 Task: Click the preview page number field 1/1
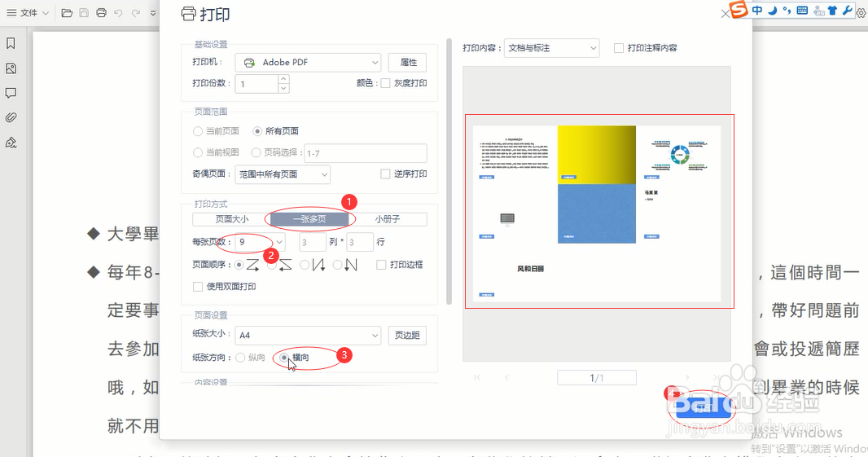coord(597,378)
